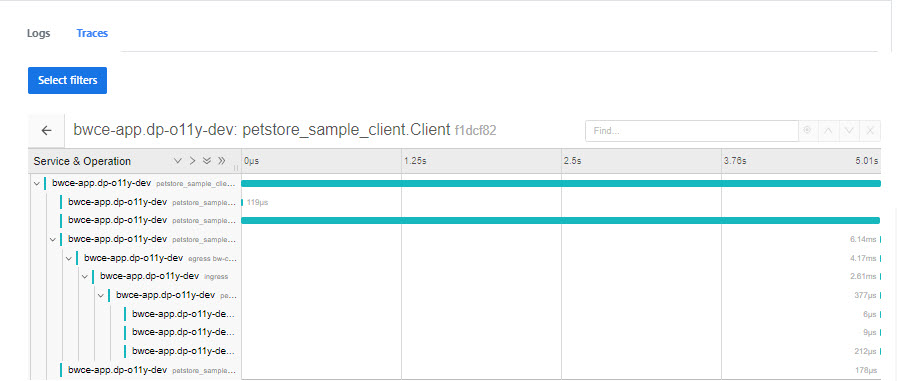Collapse the ingress span row
The image size is (897, 381).
click(x=85, y=277)
